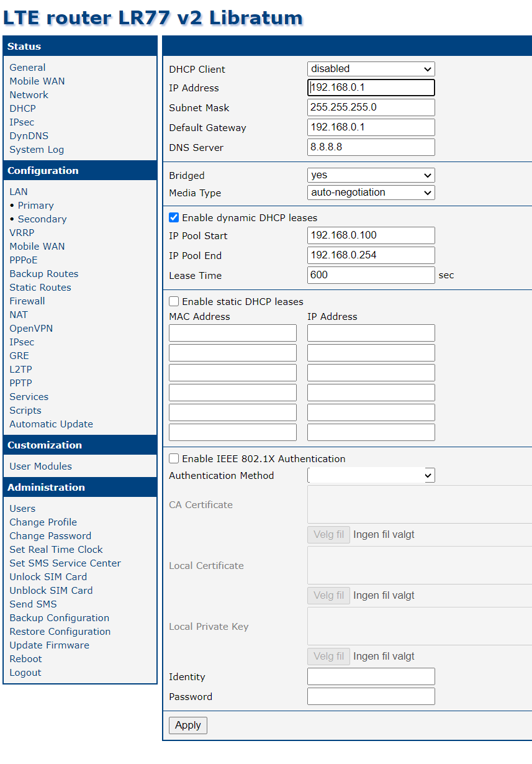
Task: Click first static lease IP Address field
Action: pos(371,333)
